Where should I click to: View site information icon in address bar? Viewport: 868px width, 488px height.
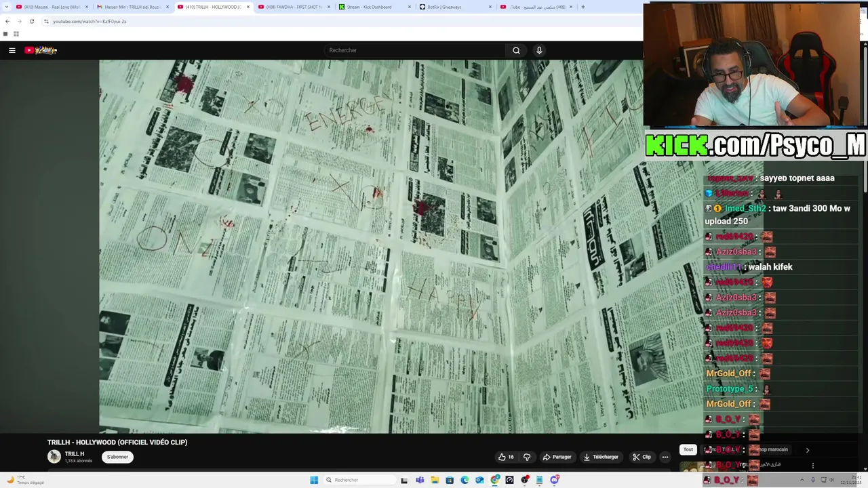(46, 21)
